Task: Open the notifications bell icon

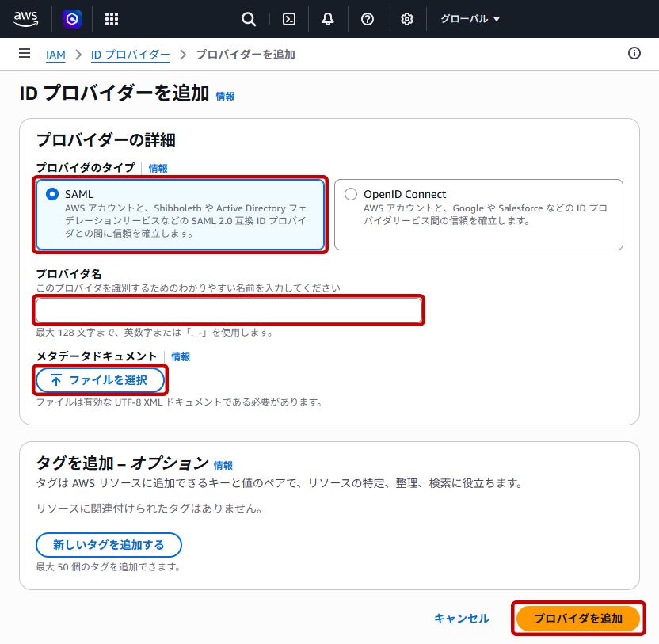Action: tap(328, 19)
